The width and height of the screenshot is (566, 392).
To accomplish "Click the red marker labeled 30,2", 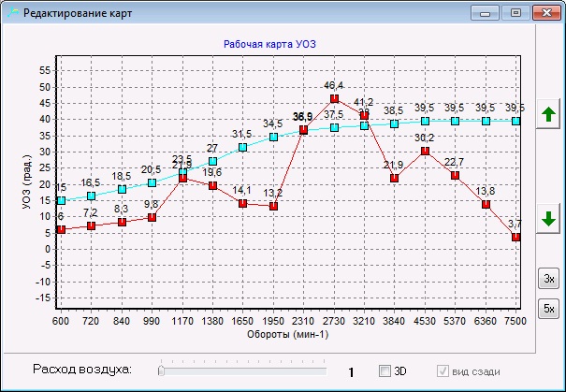I will [x=425, y=151].
